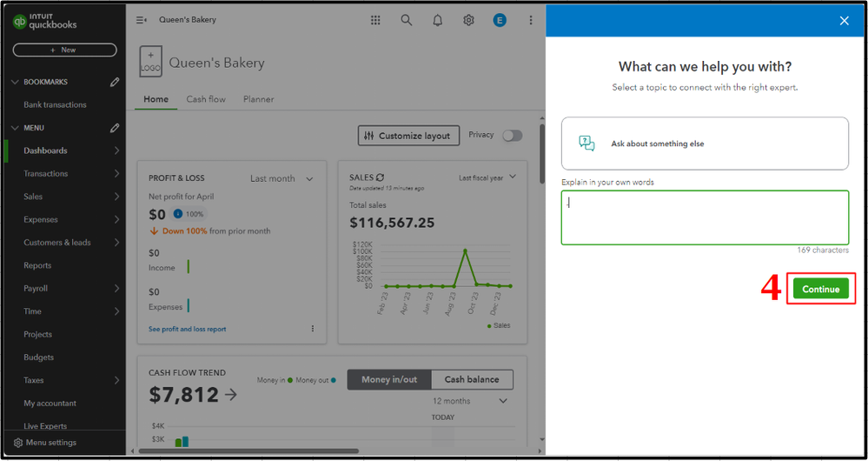Expand Expenses submenu
Screen dimensions: 868x461
(116, 219)
